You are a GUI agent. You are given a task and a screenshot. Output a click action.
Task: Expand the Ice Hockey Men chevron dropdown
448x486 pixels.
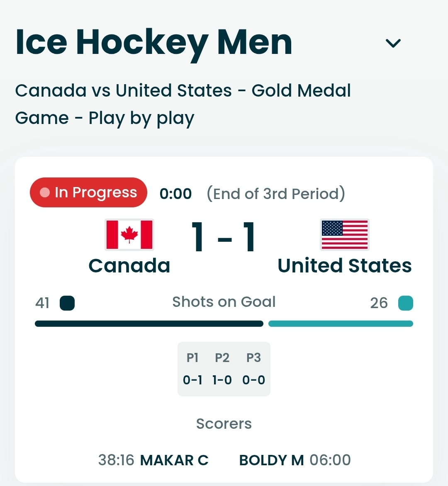point(393,43)
